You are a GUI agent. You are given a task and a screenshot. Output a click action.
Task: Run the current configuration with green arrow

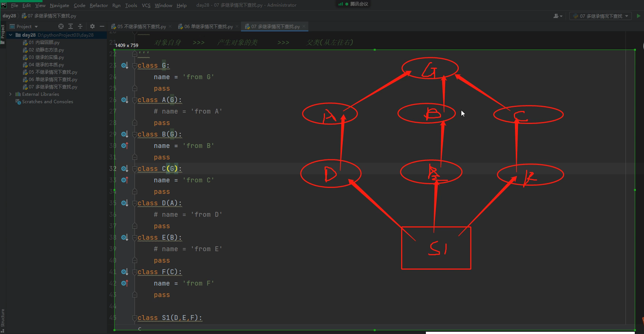(638, 16)
